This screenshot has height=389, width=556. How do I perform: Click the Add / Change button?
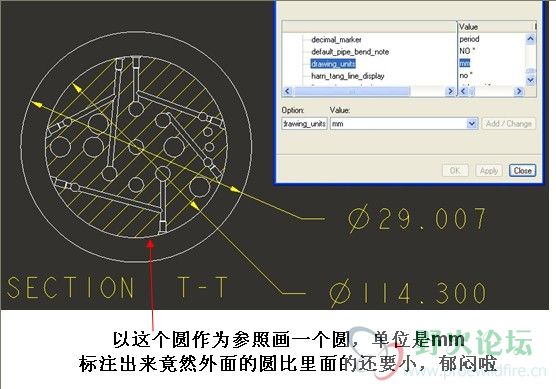(x=508, y=123)
